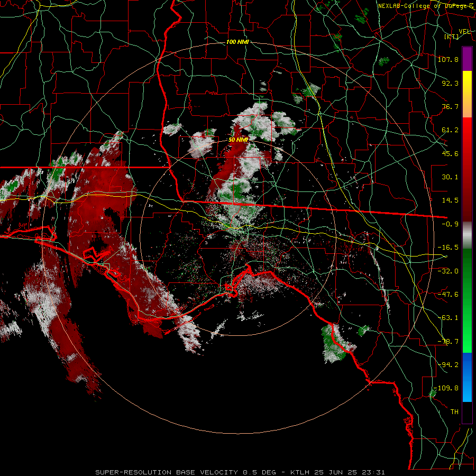Select the -47.6 velocity scale value
This screenshot has height=476, width=476.
pos(448,295)
